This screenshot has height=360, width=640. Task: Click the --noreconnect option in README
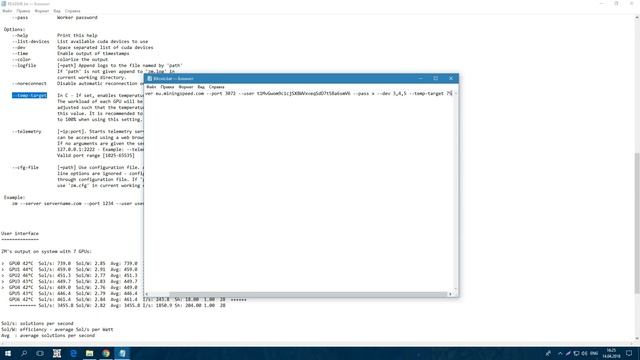[x=29, y=83]
